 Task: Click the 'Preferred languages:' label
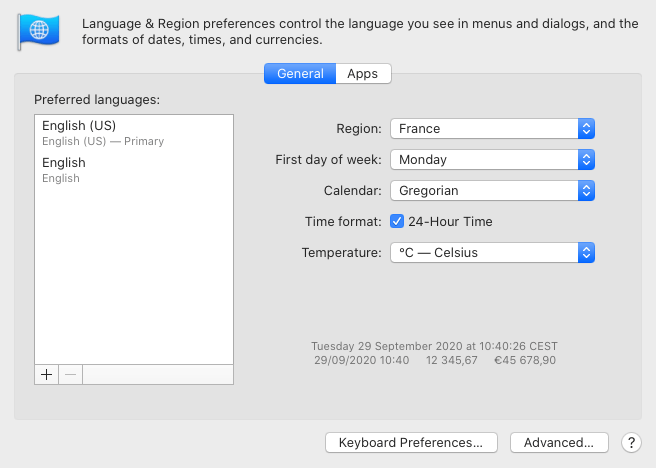[x=97, y=100]
